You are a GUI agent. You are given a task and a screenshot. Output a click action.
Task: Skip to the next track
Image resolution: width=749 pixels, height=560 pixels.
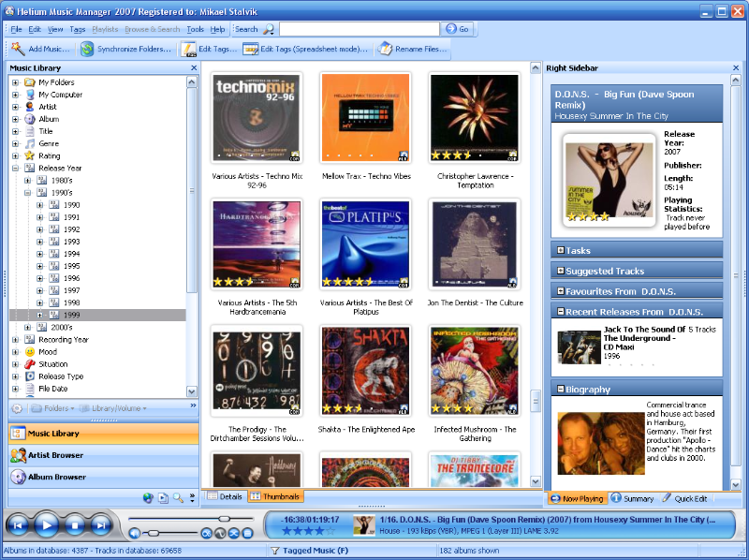tap(100, 525)
